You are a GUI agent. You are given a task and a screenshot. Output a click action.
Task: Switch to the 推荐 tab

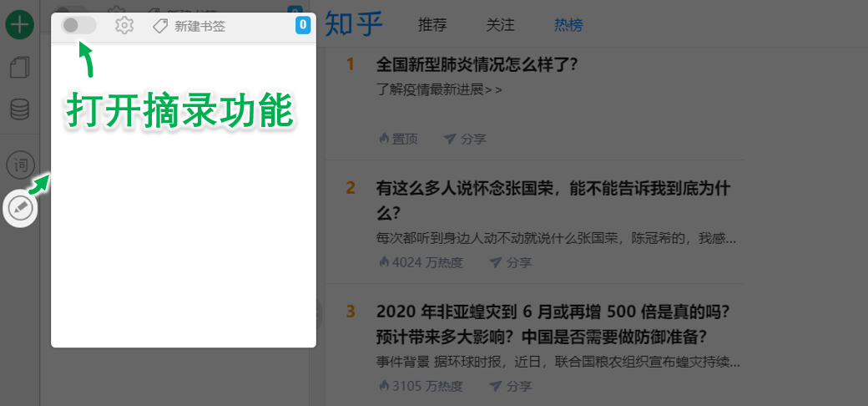click(432, 26)
